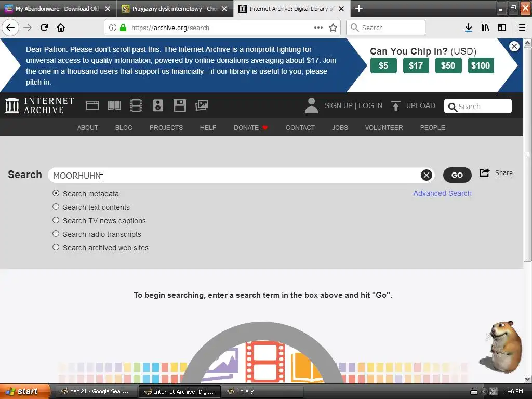Open the Firefox Library shelf icon
The width and height of the screenshot is (532, 399).
[485, 28]
